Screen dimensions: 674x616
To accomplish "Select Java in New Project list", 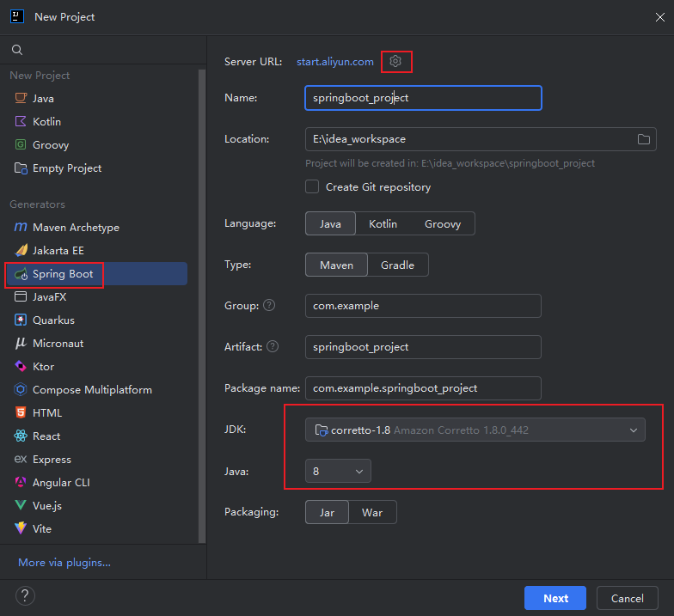I will point(96,98).
